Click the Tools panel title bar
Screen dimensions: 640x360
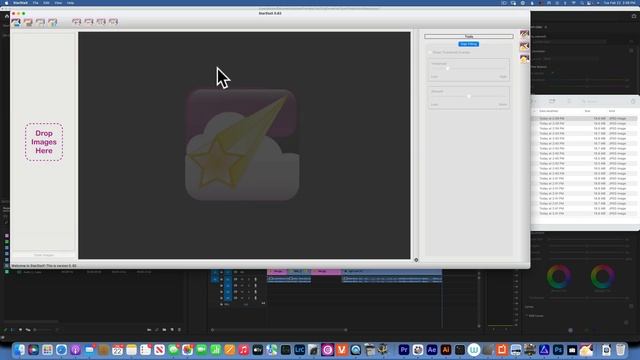point(469,36)
